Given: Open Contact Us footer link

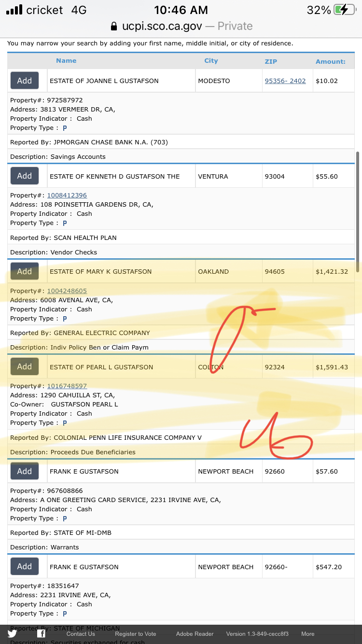Looking at the screenshot, I should [81, 634].
